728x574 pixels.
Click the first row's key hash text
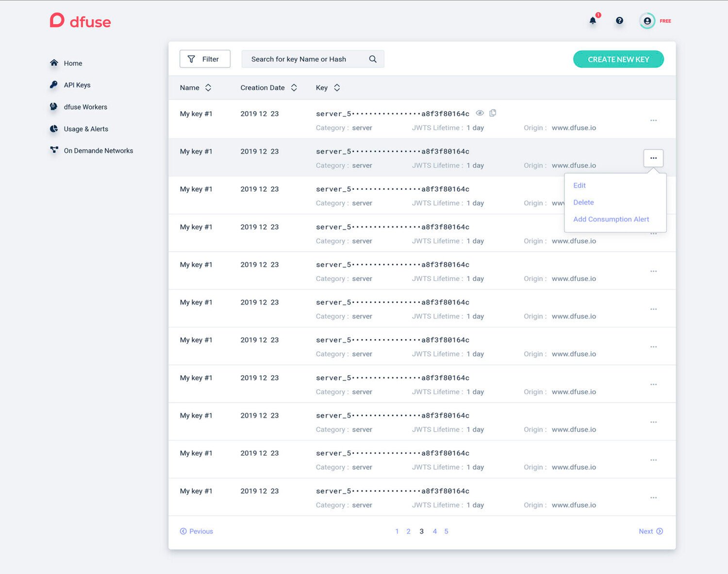[x=393, y=114]
